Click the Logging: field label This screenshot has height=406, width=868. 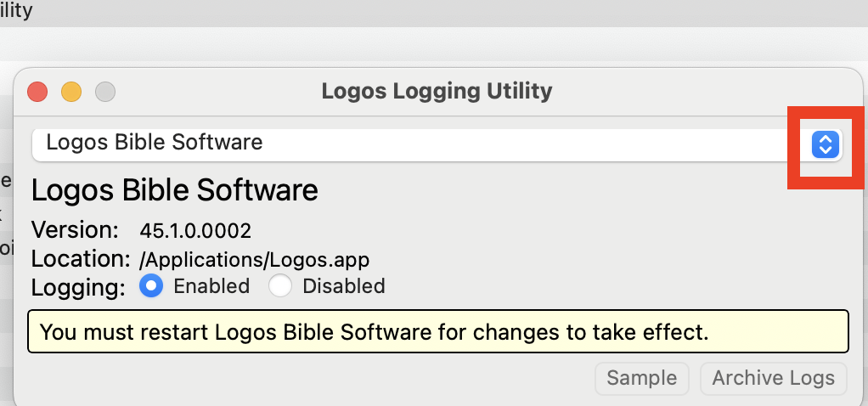pyautogui.click(x=77, y=287)
